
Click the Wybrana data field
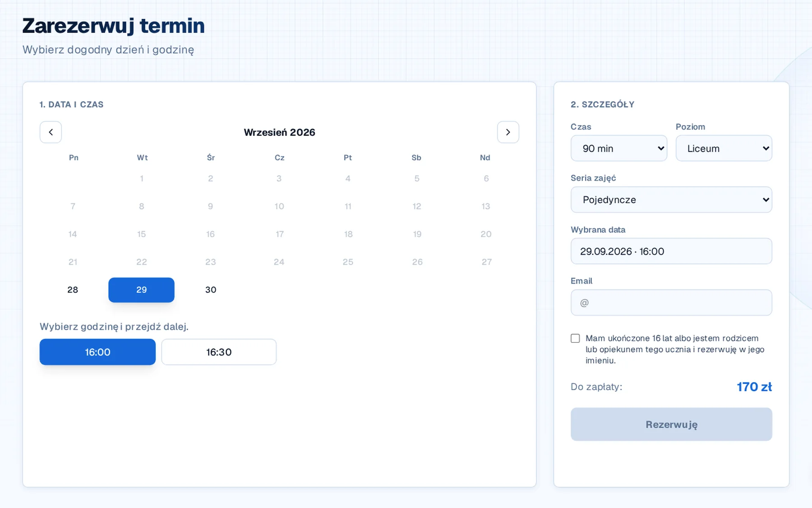point(671,251)
